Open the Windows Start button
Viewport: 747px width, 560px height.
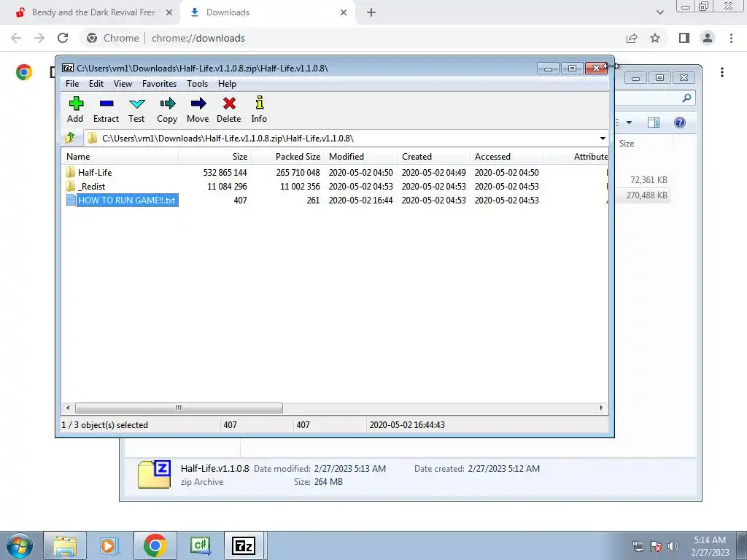tap(20, 545)
